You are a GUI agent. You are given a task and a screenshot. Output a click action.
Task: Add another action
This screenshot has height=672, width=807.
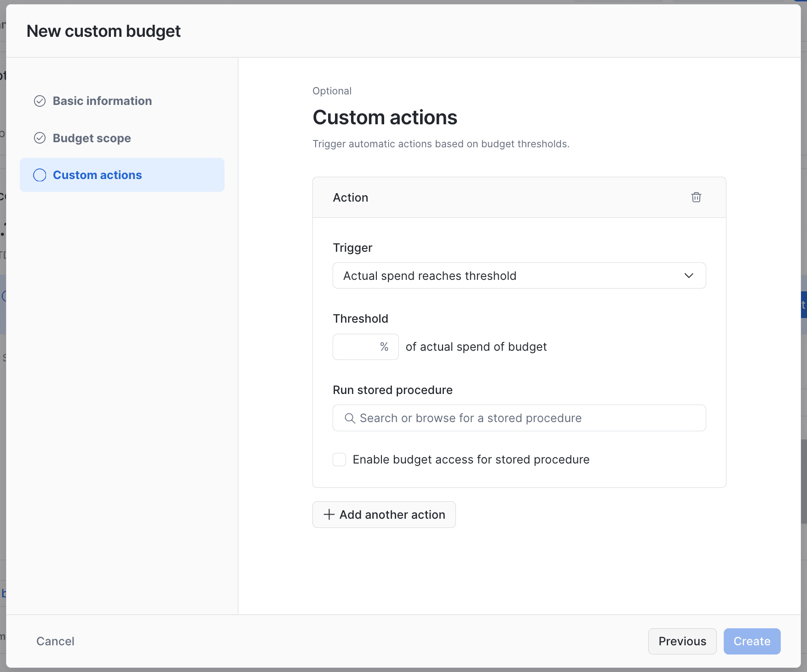point(384,515)
